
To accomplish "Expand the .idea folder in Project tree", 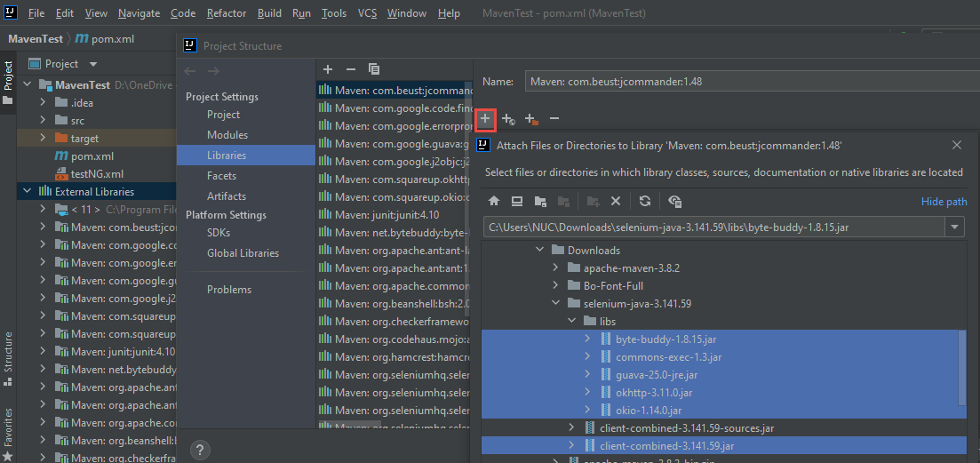I will click(x=44, y=102).
